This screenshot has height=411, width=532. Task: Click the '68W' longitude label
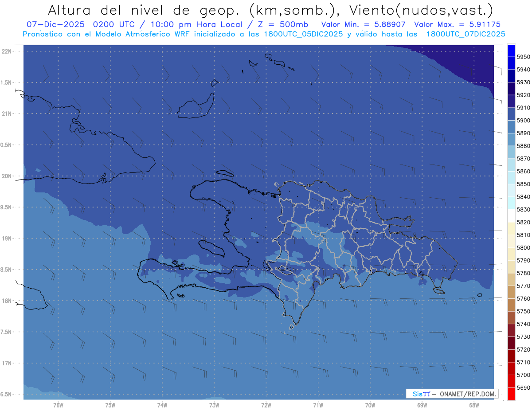point(474,405)
